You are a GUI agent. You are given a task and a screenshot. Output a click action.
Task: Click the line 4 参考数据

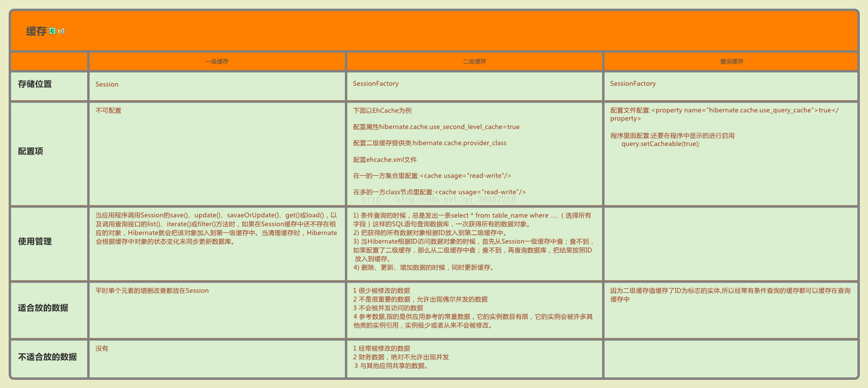pos(473,321)
